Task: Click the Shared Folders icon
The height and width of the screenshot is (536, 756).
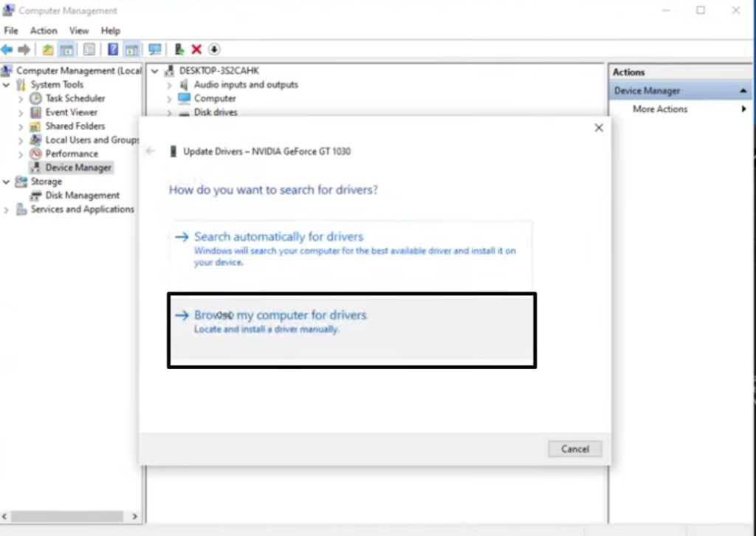Action: (x=35, y=126)
